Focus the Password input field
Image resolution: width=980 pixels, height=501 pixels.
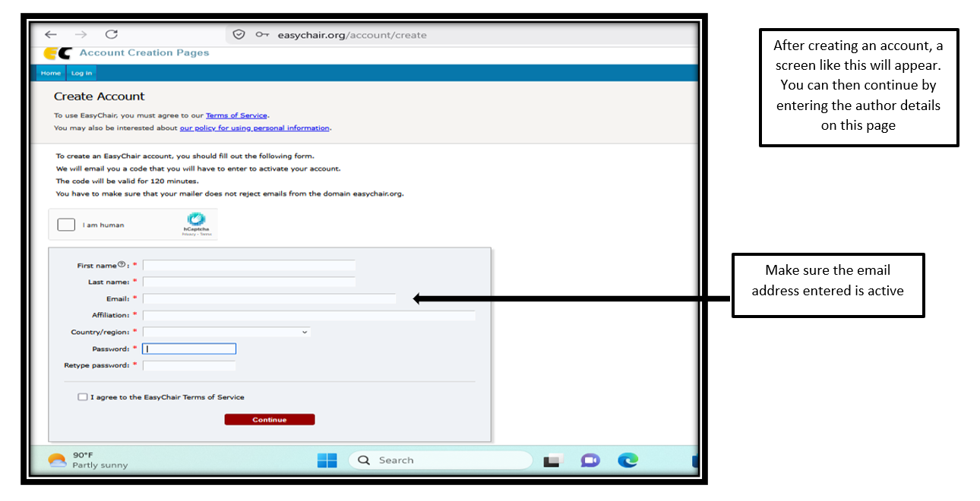(x=189, y=348)
